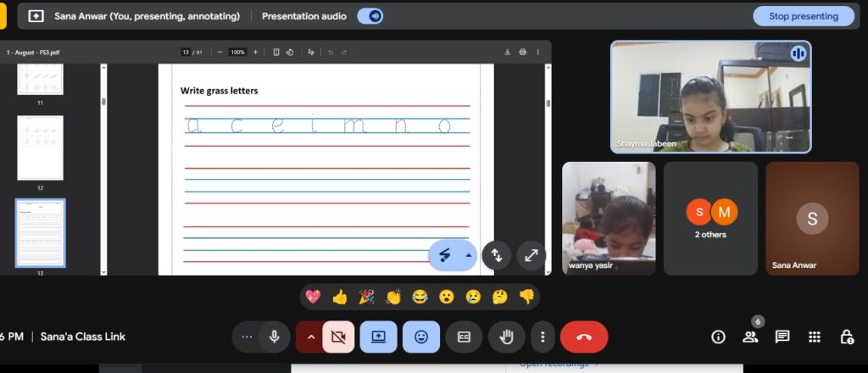This screenshot has width=868, height=373.
Task: Open the in-call chat panel
Action: coord(782,337)
